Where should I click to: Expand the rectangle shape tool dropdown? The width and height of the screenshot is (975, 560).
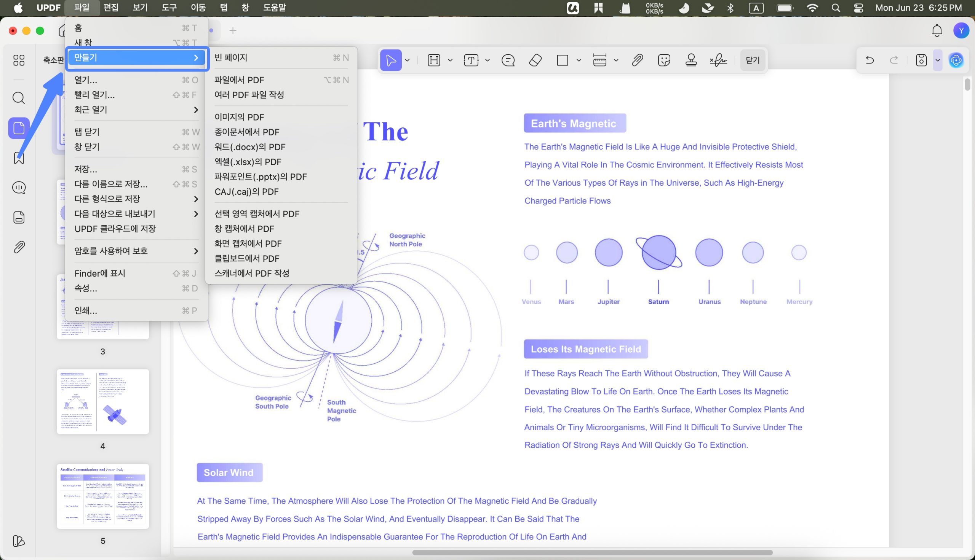579,60
